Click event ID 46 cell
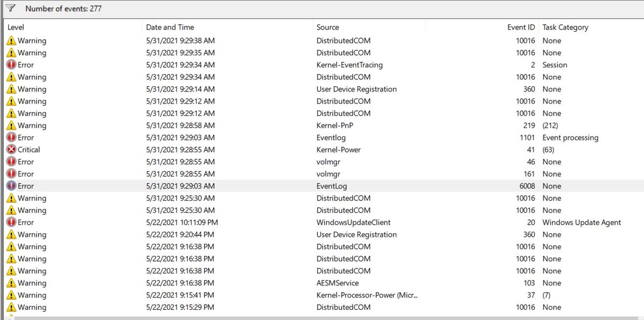The height and width of the screenshot is (320, 644). click(531, 162)
